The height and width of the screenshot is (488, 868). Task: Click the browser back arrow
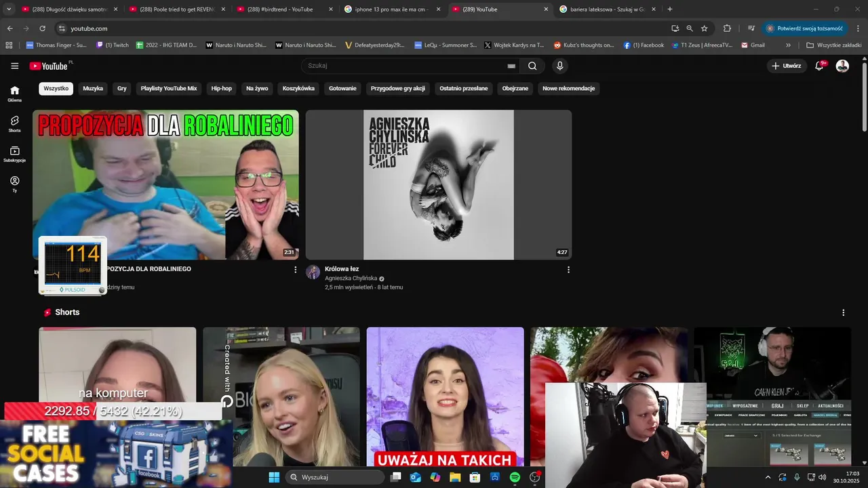point(9,28)
